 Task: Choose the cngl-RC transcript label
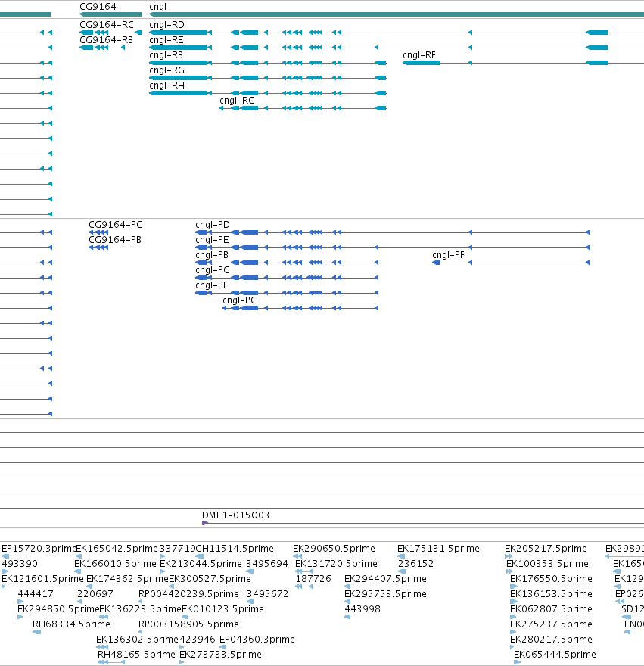pos(237,101)
